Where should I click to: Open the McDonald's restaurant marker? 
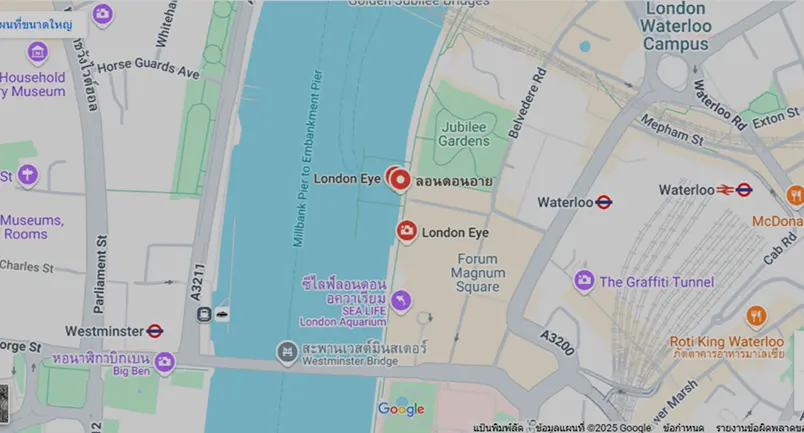[795, 195]
